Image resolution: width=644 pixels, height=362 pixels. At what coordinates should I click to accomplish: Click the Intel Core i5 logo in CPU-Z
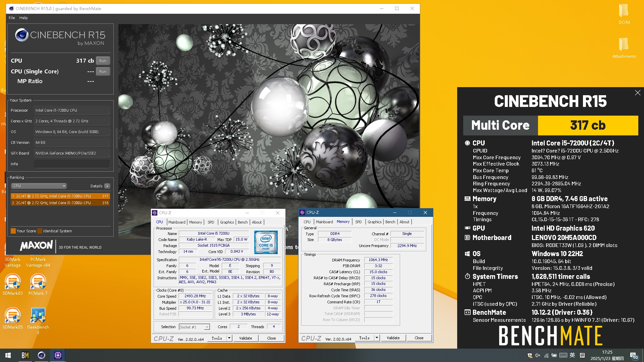tap(266, 242)
